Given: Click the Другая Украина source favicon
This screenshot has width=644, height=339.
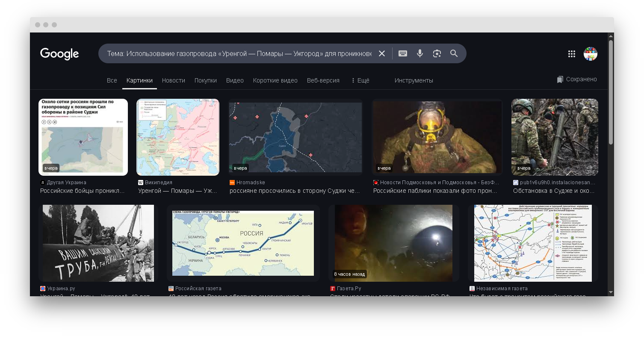Looking at the screenshot, I should click(42, 183).
